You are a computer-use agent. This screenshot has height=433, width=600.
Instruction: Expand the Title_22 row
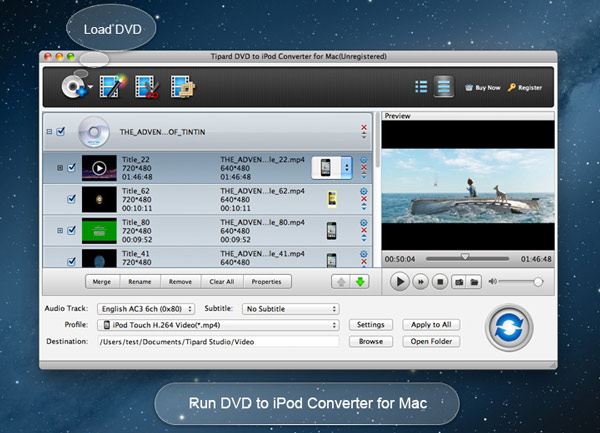60,168
